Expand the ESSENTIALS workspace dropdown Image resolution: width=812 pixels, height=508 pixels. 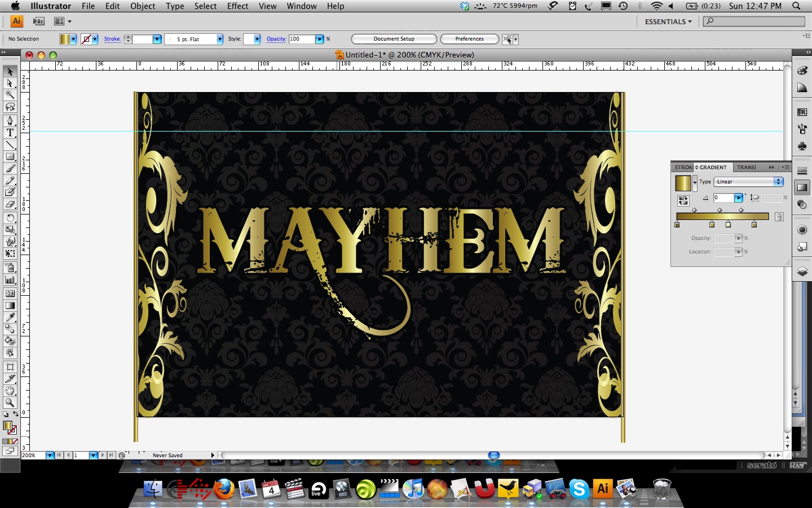[668, 21]
